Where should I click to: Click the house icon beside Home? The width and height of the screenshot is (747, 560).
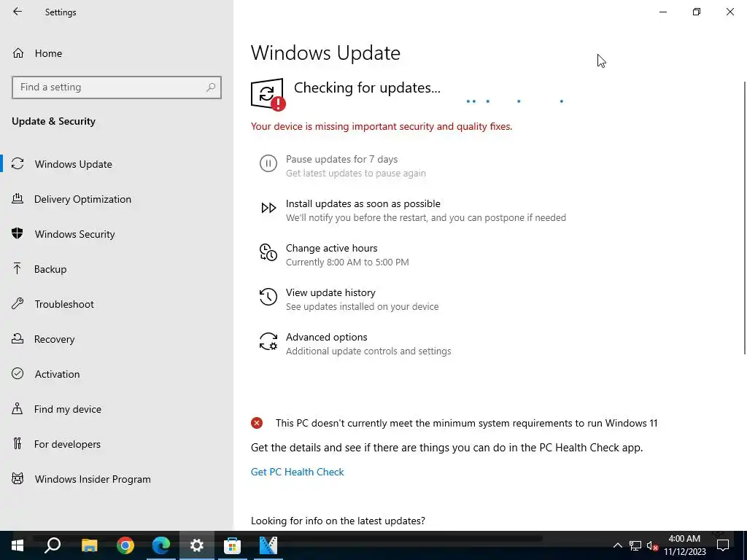pos(18,52)
